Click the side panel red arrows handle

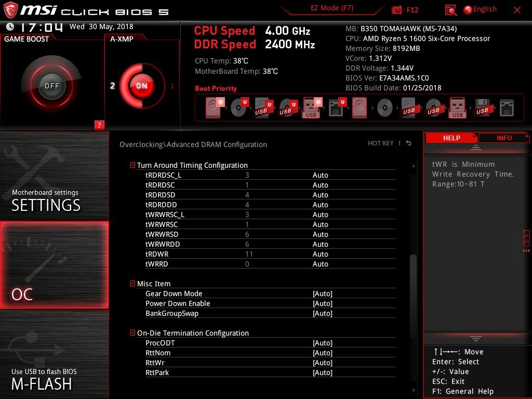pyautogui.click(x=526, y=251)
